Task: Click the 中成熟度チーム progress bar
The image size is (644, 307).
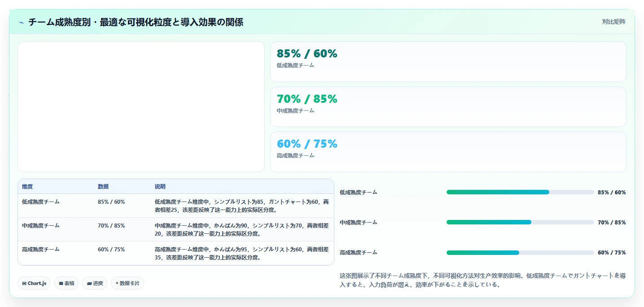Action: point(520,222)
